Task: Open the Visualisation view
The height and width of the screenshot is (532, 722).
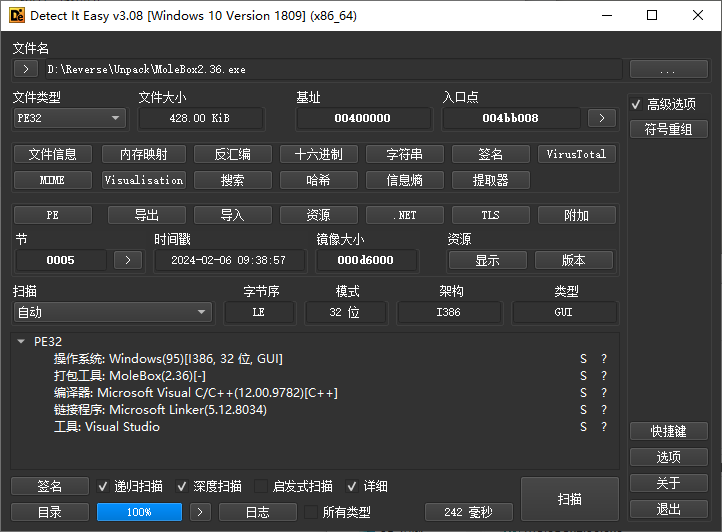Action: coord(144,180)
